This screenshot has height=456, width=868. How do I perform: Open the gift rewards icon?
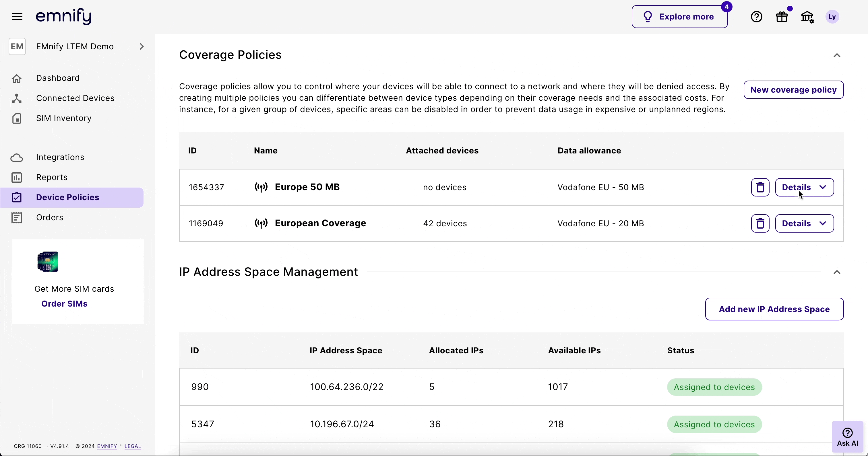pos(782,17)
